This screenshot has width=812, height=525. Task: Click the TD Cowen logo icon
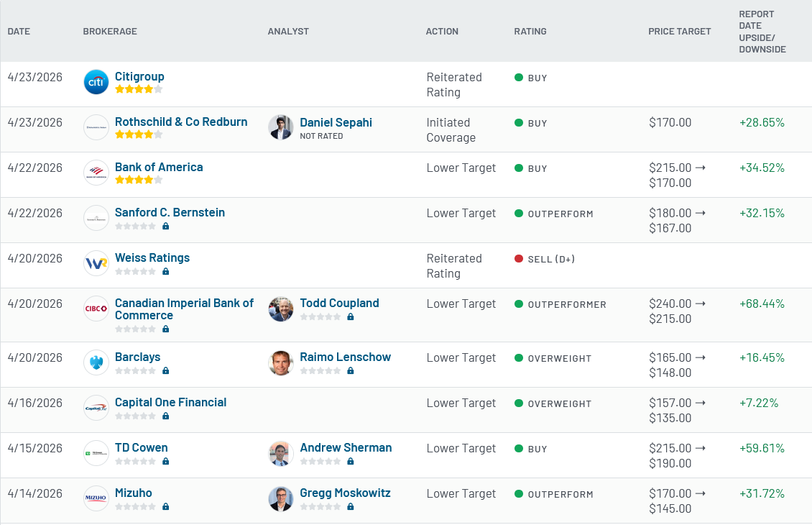[96, 453]
